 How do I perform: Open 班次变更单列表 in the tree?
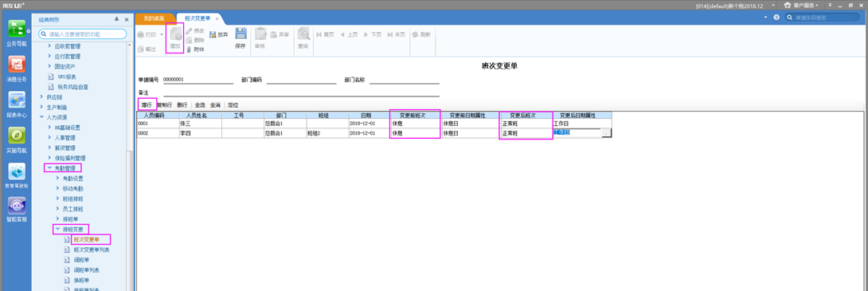(92, 250)
